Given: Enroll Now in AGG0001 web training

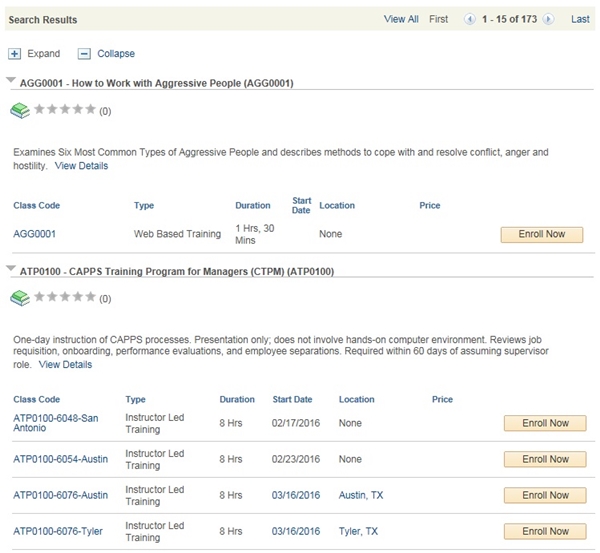Looking at the screenshot, I should 541,234.
